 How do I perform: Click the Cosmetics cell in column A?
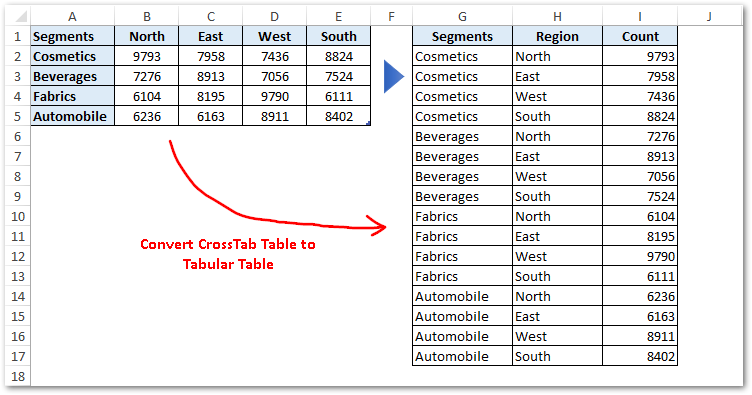tap(72, 57)
